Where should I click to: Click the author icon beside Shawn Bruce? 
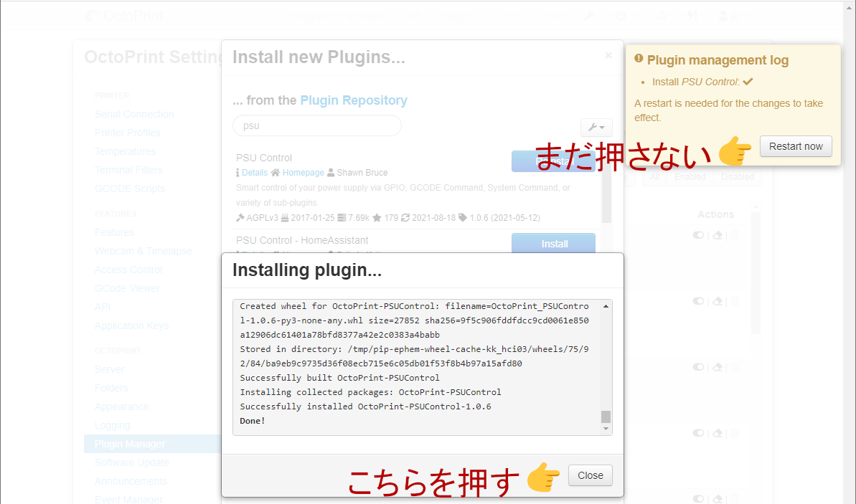331,172
